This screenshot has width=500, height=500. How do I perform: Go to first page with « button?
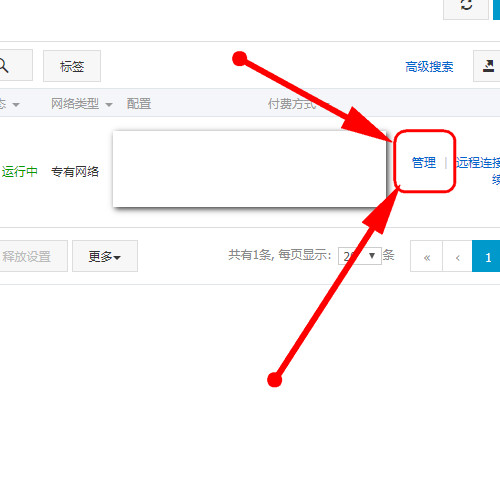[426, 256]
